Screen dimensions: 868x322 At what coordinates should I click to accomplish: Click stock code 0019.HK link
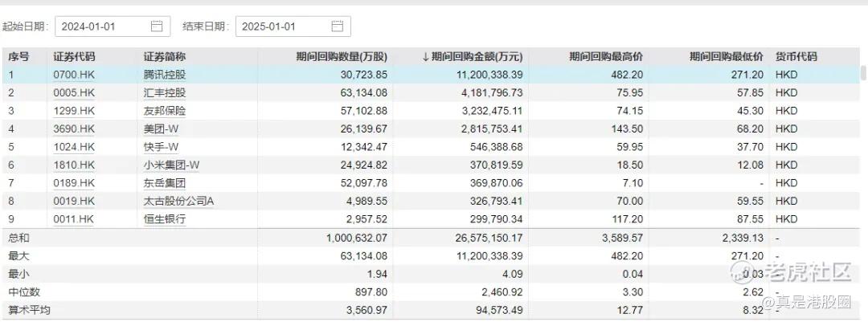(x=74, y=201)
